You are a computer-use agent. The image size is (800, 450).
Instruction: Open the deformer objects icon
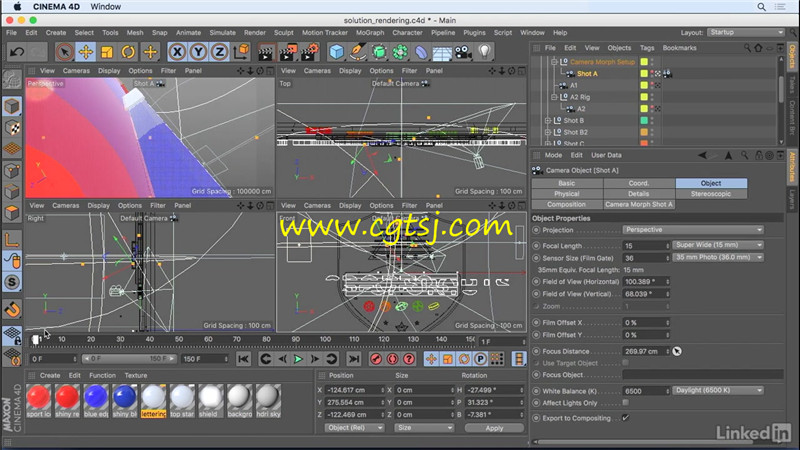(x=421, y=52)
